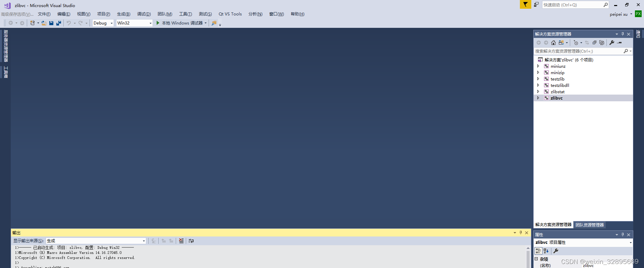Screen dimensions: 644x268
Task: Open the 视图(V) menu
Action: coord(84,14)
